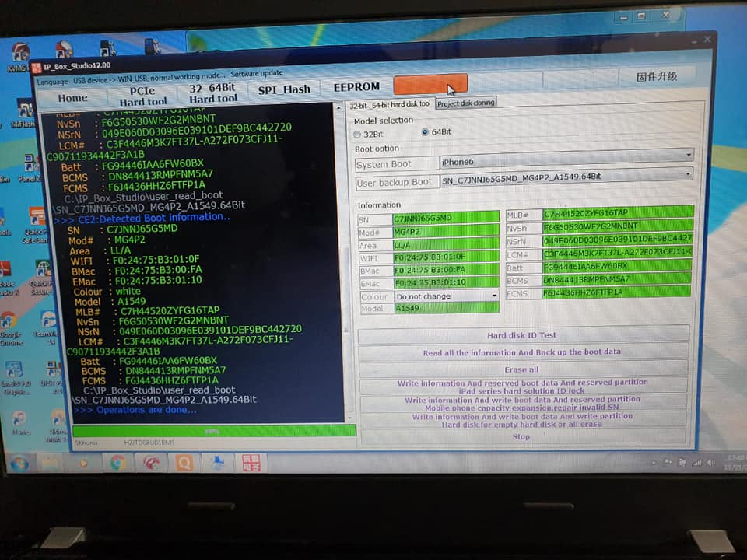Click the Chinese firmware upgrade button
This screenshot has width=747, height=560.
click(657, 76)
